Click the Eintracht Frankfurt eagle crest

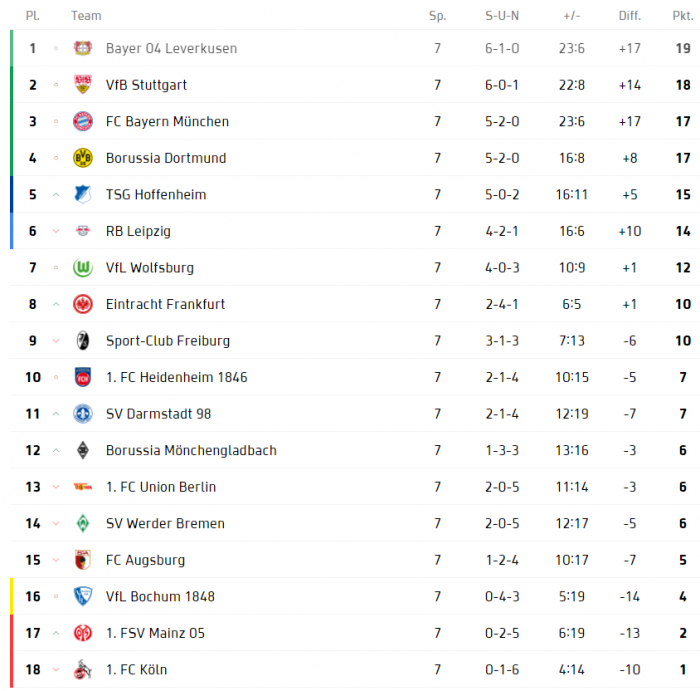point(83,304)
